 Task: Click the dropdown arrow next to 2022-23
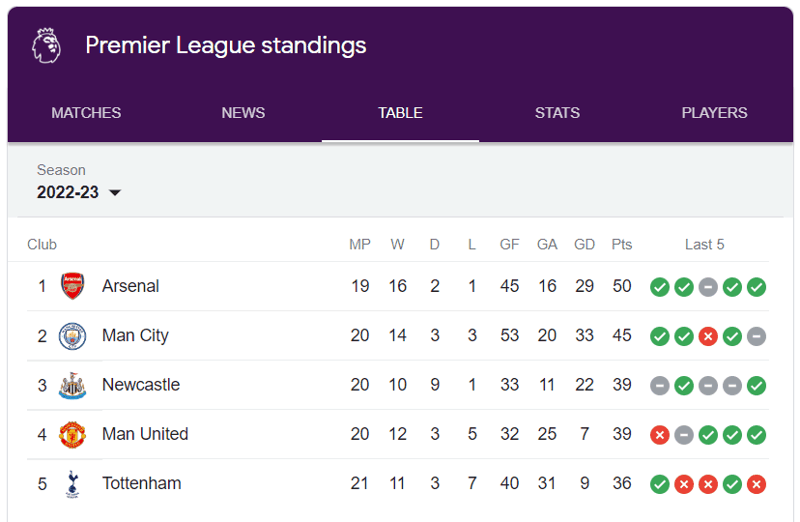[x=115, y=193]
